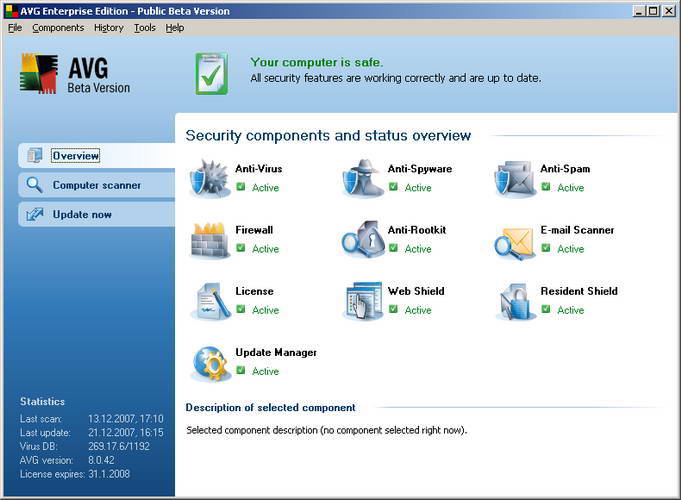
Task: Click Web Shield green Active status check
Action: (x=393, y=309)
